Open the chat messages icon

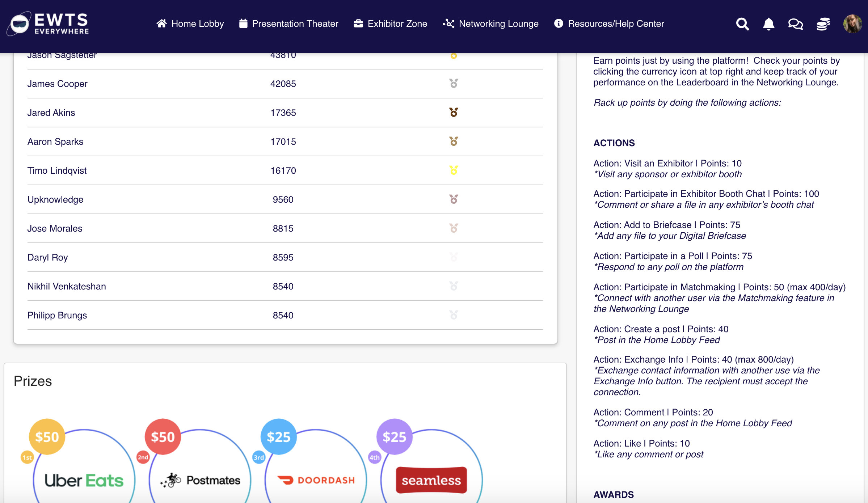(x=795, y=24)
